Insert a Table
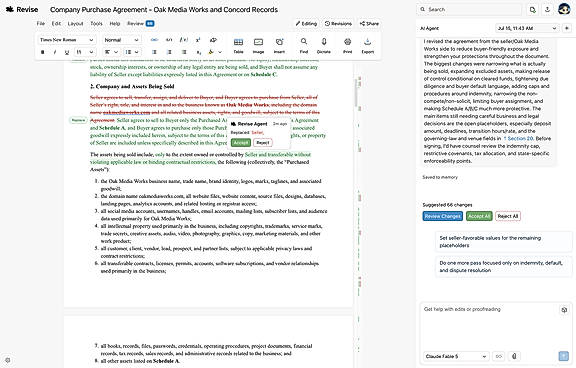Image resolution: width=576 pixels, height=368 pixels. (x=238, y=46)
